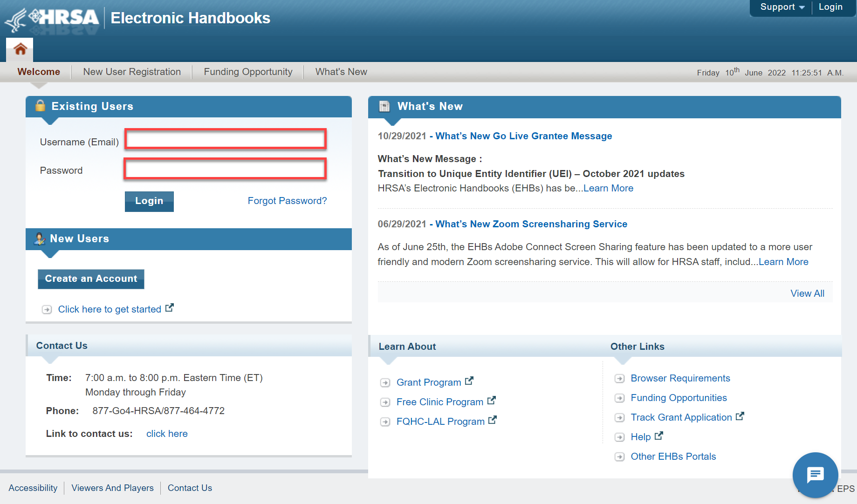This screenshot has height=504, width=857.
Task: Switch to the What's New tab
Action: 341,72
